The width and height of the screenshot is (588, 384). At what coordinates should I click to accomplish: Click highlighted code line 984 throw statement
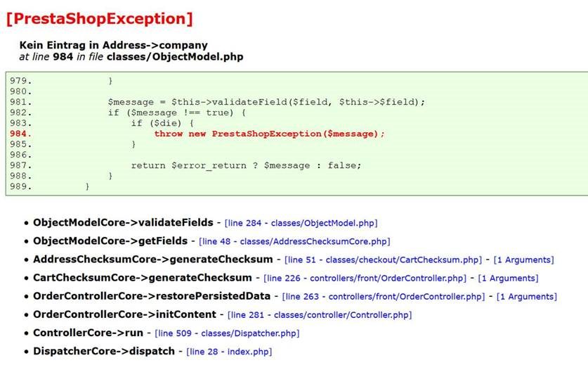pyautogui.click(x=269, y=134)
